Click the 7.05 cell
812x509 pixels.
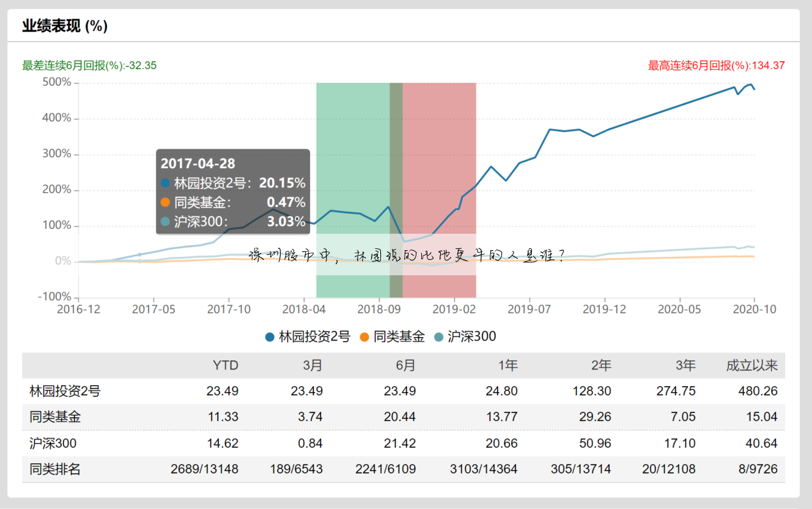coord(683,417)
